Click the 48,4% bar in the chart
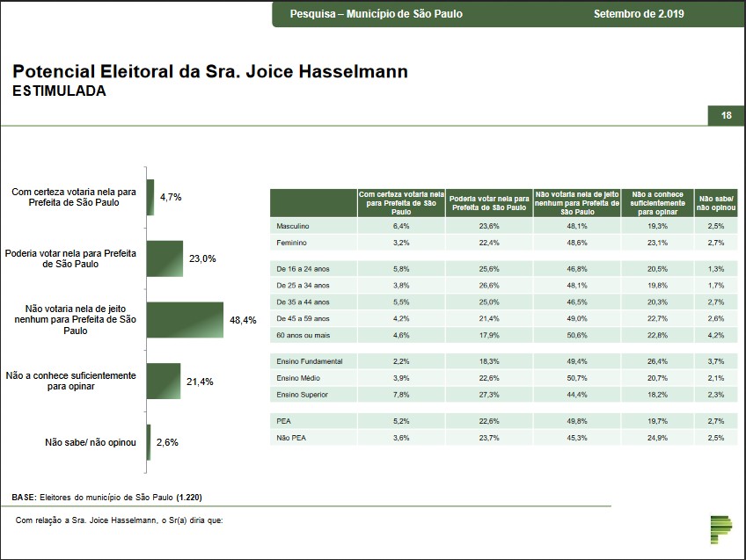Viewport: 746px width, 560px height. [x=185, y=320]
